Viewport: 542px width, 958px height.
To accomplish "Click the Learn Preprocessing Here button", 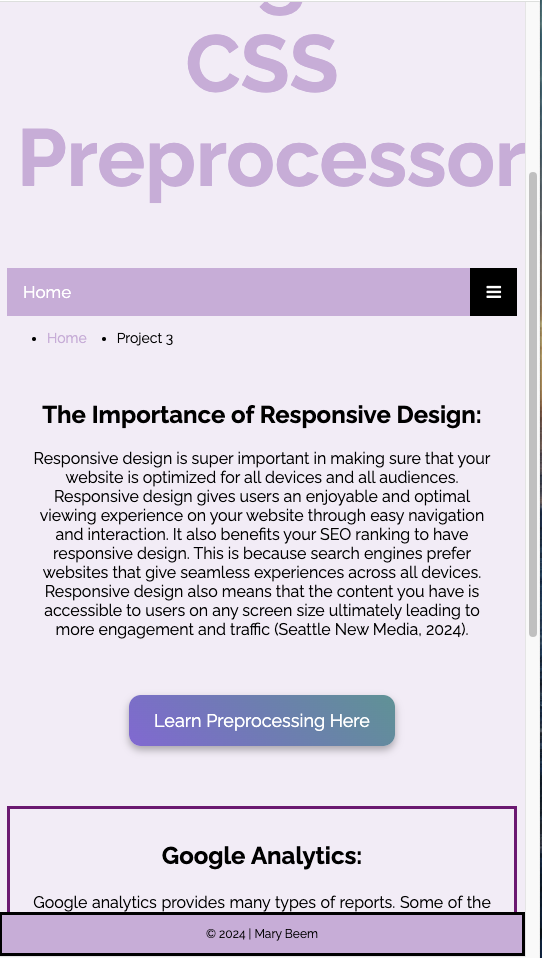I will [x=262, y=720].
